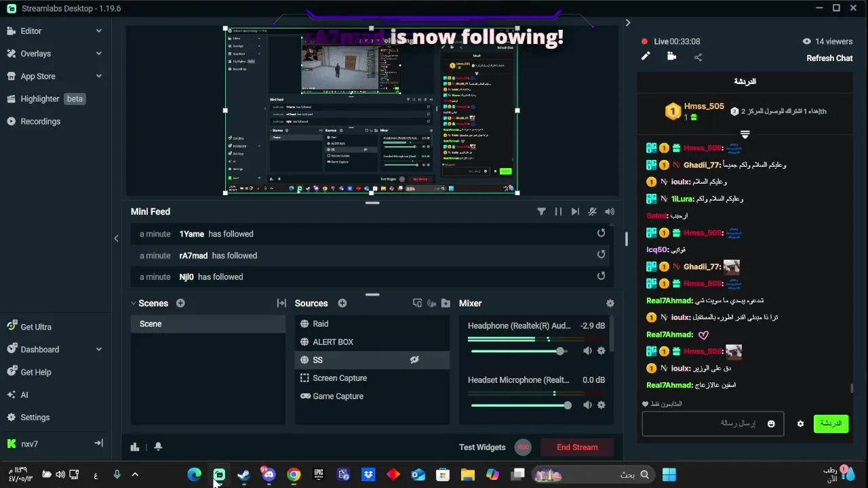Click the chat message input field
The image size is (868, 488).
pyautogui.click(x=713, y=424)
